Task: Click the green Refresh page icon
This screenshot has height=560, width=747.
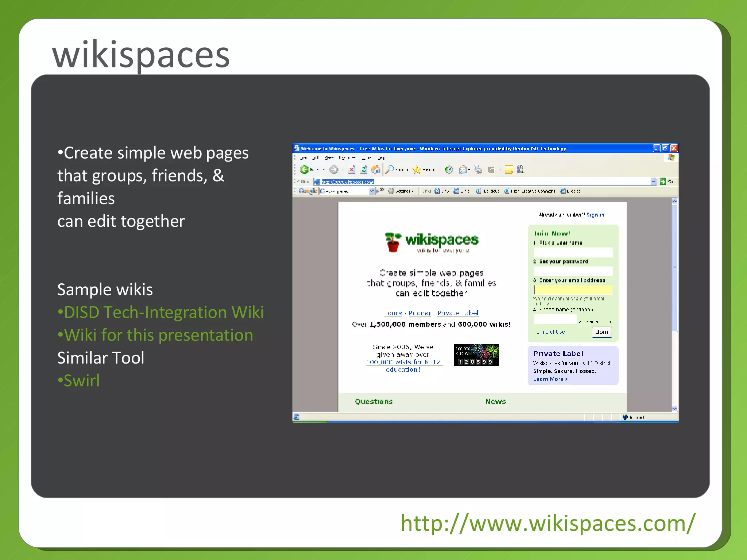Action: click(364, 169)
